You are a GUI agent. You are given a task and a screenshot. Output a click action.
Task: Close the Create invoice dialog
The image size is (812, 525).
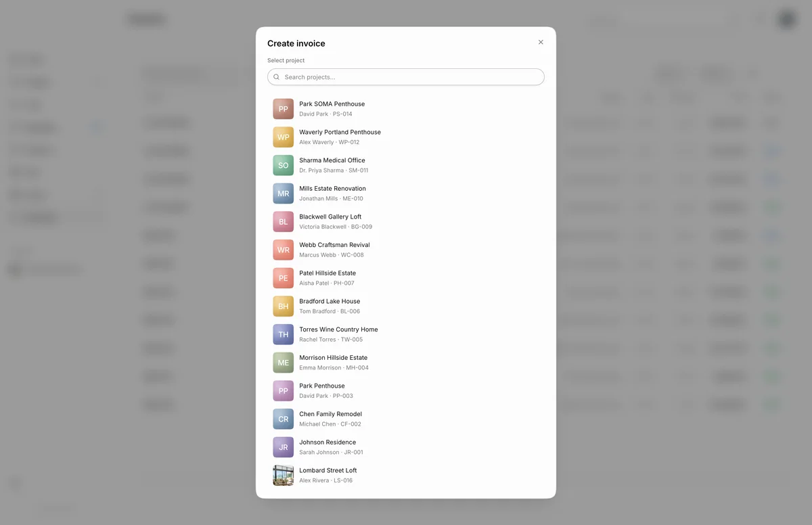click(x=541, y=42)
